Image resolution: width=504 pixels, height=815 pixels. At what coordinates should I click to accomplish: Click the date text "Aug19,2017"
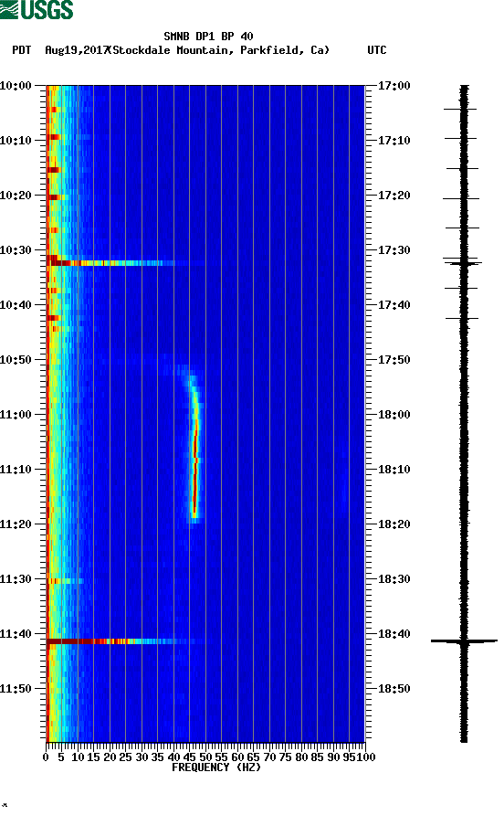(76, 50)
